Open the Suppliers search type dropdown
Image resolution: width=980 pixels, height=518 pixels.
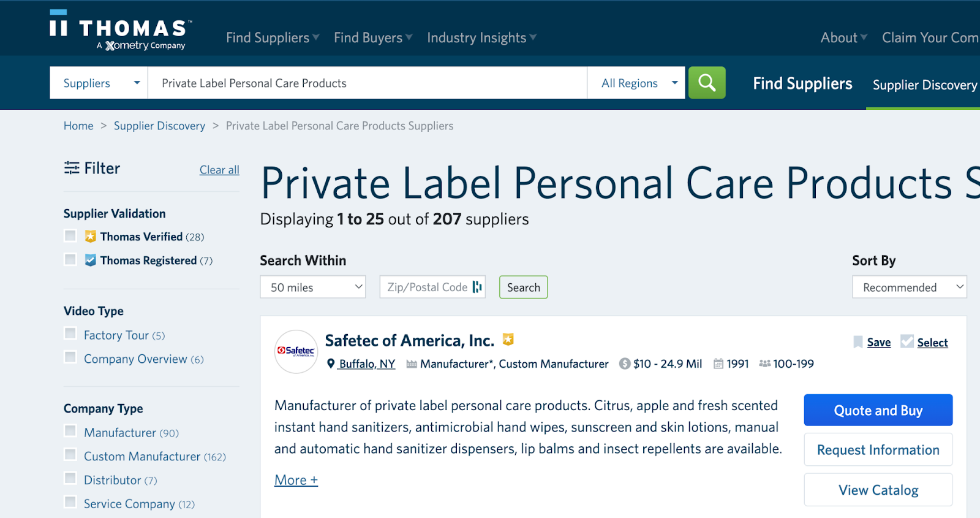point(99,83)
